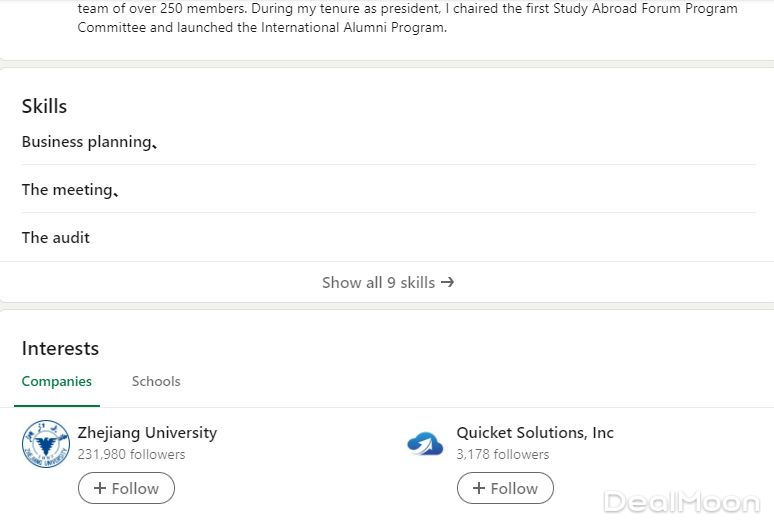Click the plus icon beside Zhejiang's Follow

pos(100,488)
